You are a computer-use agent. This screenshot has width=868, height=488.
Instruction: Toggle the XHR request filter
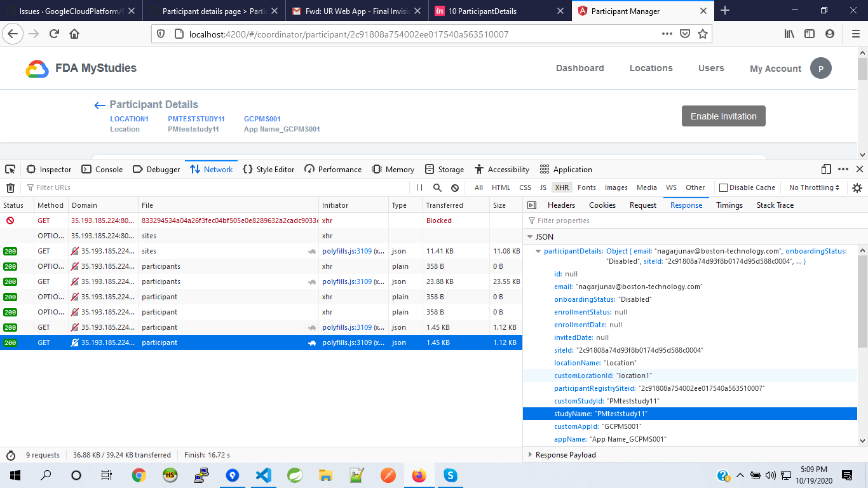point(562,187)
